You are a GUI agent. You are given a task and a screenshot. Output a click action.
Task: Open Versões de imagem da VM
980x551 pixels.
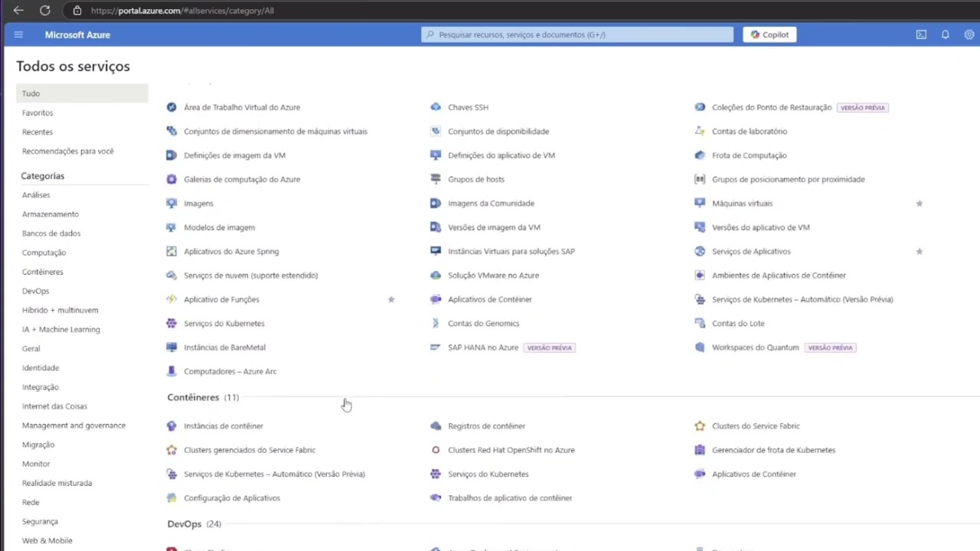tap(494, 227)
